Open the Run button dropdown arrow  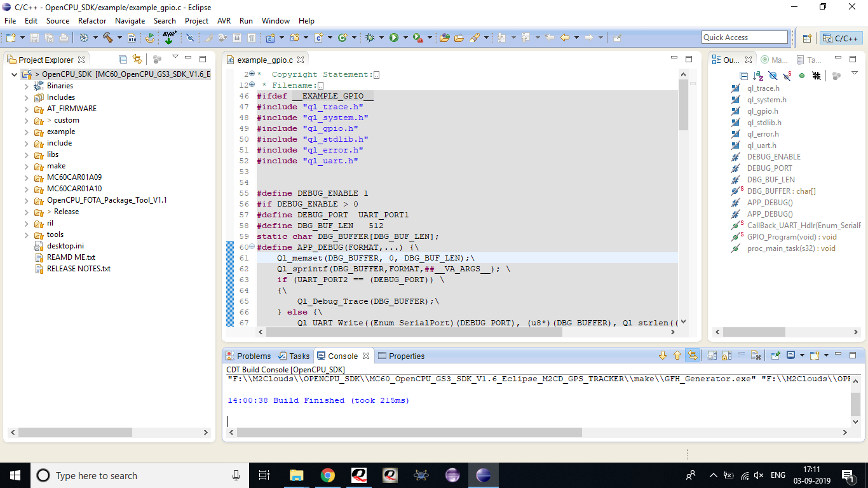point(405,38)
